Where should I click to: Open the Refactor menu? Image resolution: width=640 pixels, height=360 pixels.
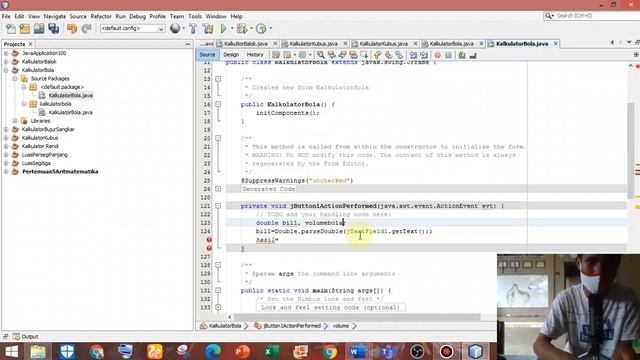pyautogui.click(x=101, y=16)
